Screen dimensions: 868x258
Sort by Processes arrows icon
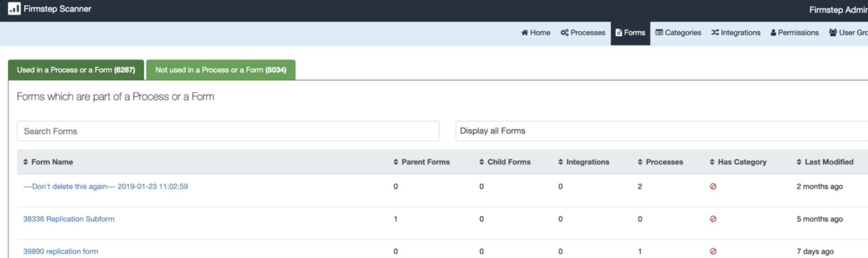pyautogui.click(x=640, y=162)
